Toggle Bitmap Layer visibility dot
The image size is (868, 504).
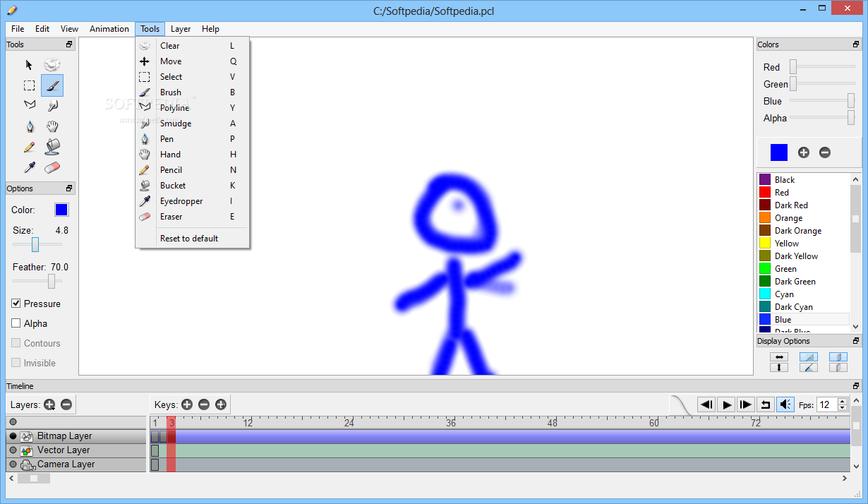coord(13,436)
